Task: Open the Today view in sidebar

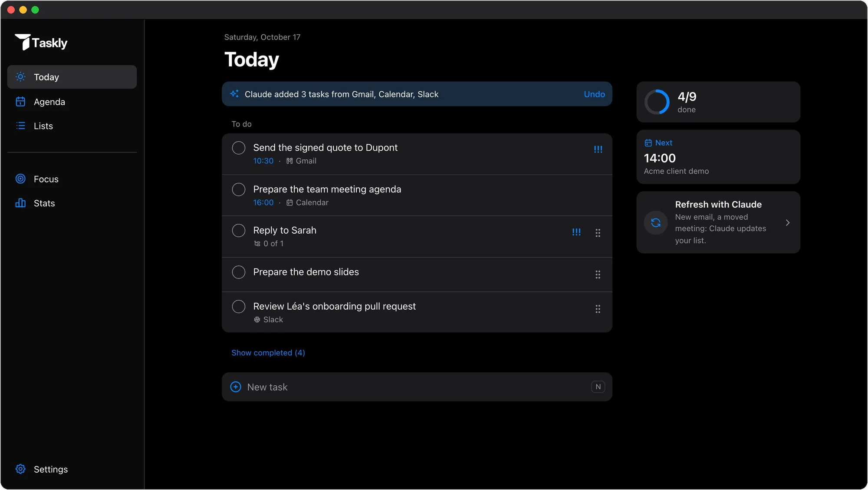Action: click(x=72, y=77)
